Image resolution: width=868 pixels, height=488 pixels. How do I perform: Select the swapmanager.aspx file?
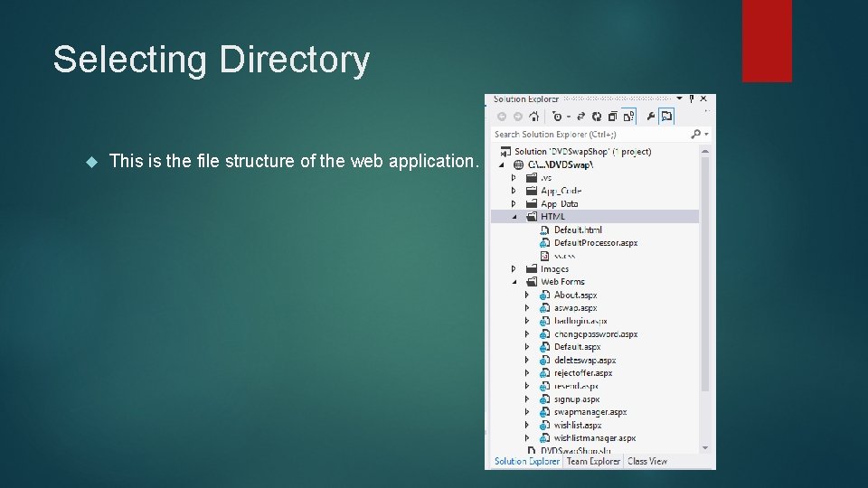pos(590,412)
